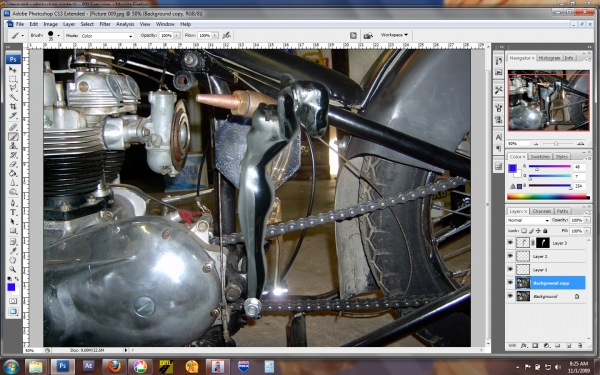
Task: Select the Eyedropper tool
Action: click(13, 251)
